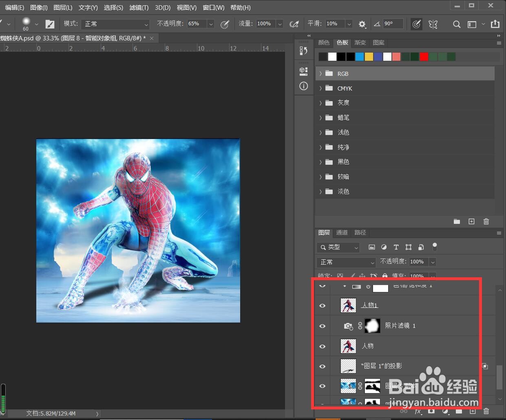Open the brush 不透明度 slider arrow
The image size is (506, 420).
211,24
